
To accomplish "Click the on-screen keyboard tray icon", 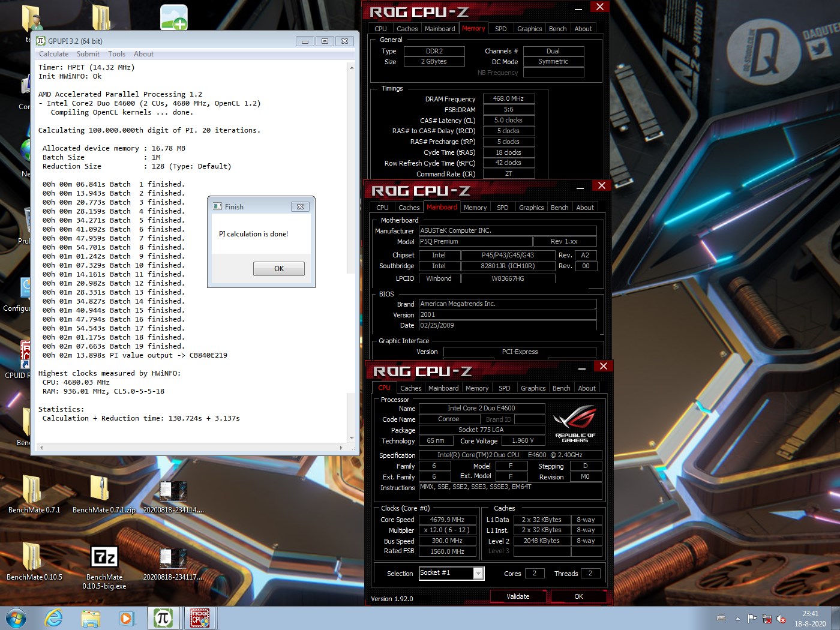I will (x=721, y=619).
